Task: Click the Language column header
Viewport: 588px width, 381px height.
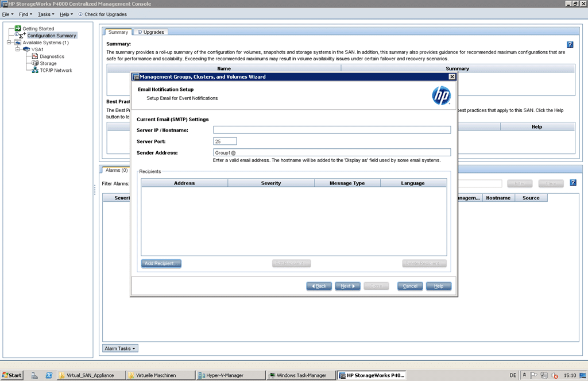Action: (x=413, y=183)
